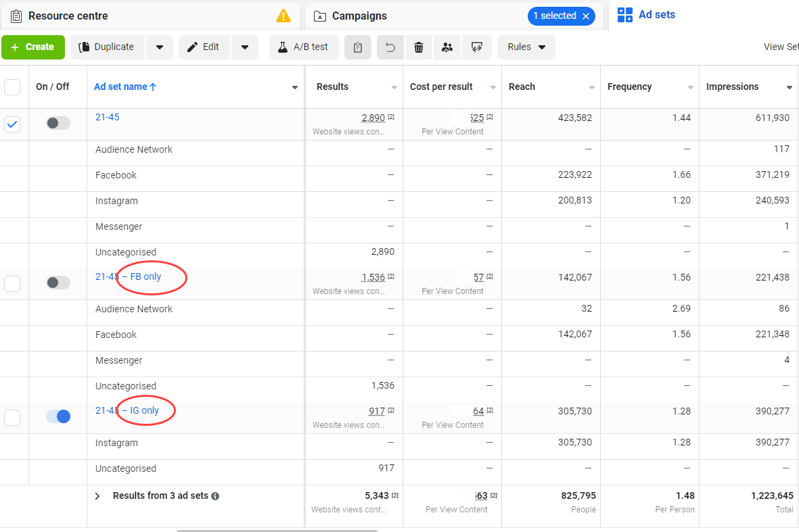Open the 21-45 – IG only ad set link
Image resolution: width=799 pixels, height=532 pixels.
pyautogui.click(x=127, y=410)
